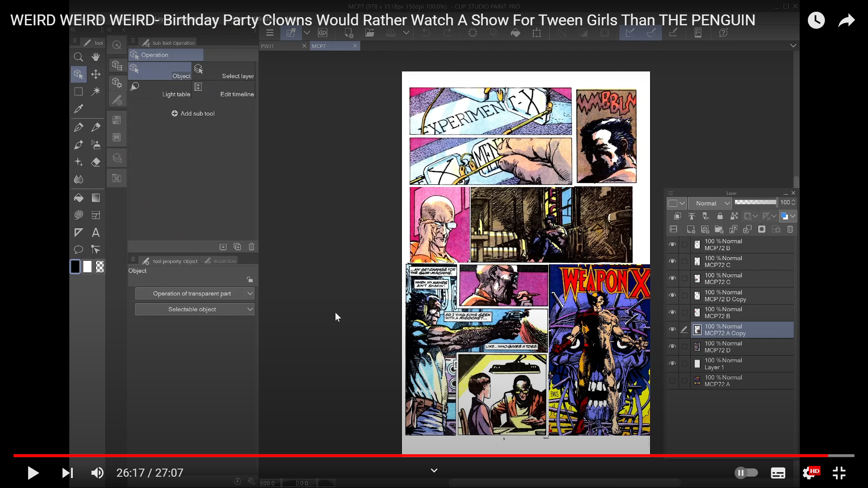Open dropdown arrow next to New file icon

pyautogui.click(x=307, y=33)
